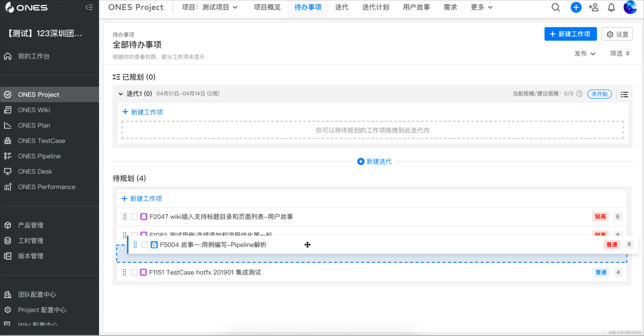
Task: Collapse the 迭代1 sprint section
Action: pos(121,94)
